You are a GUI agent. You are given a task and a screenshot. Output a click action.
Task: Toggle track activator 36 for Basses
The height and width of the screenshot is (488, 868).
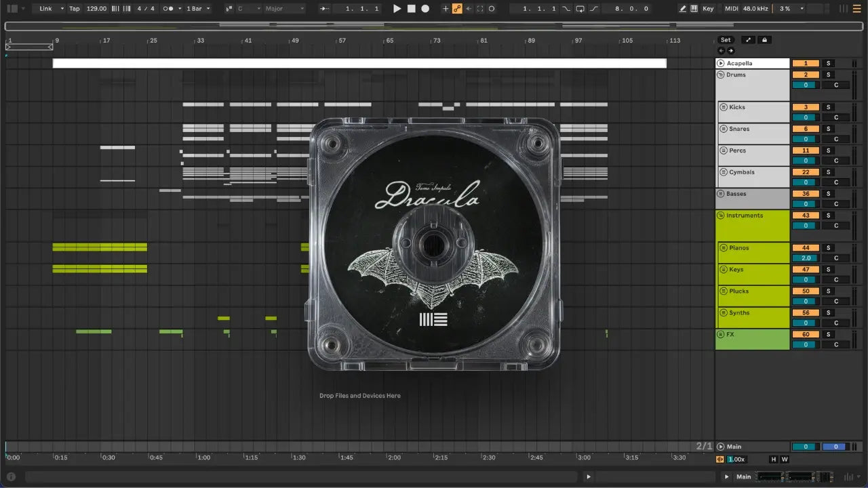pos(806,194)
